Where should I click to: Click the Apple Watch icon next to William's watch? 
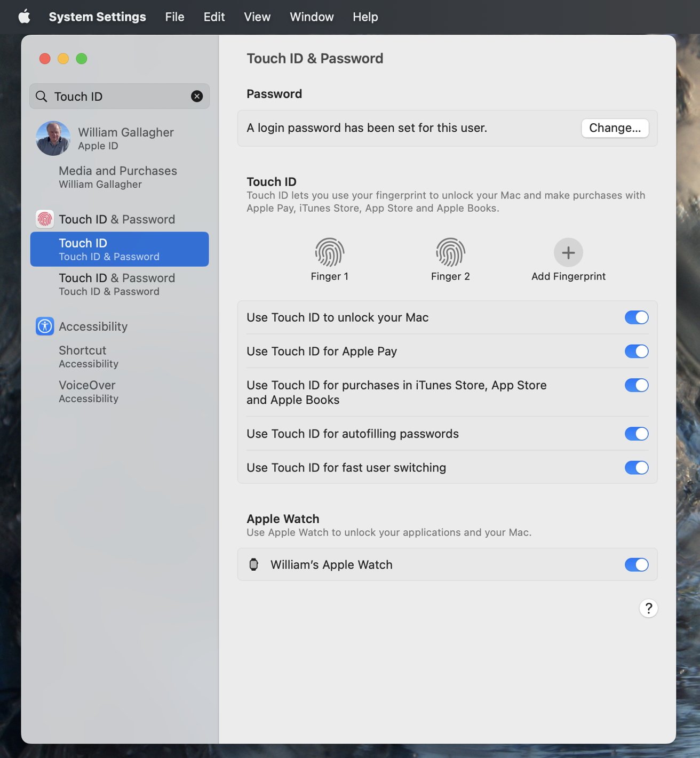pyautogui.click(x=254, y=564)
